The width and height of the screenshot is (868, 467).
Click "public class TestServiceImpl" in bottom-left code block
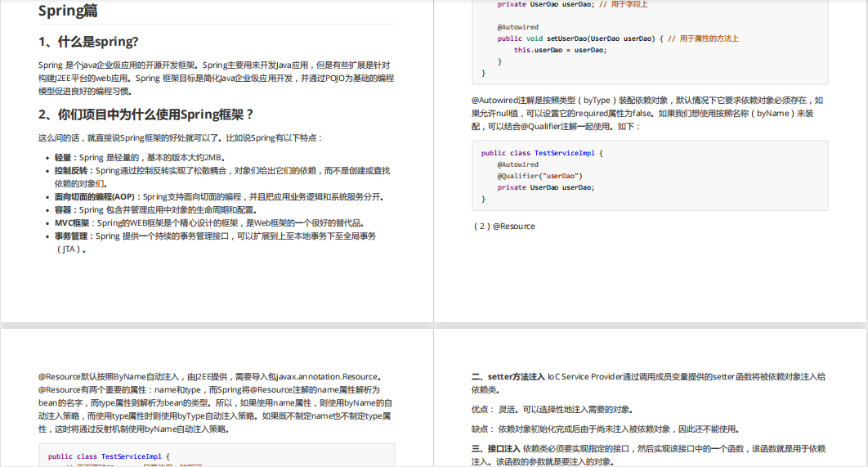tap(105, 456)
